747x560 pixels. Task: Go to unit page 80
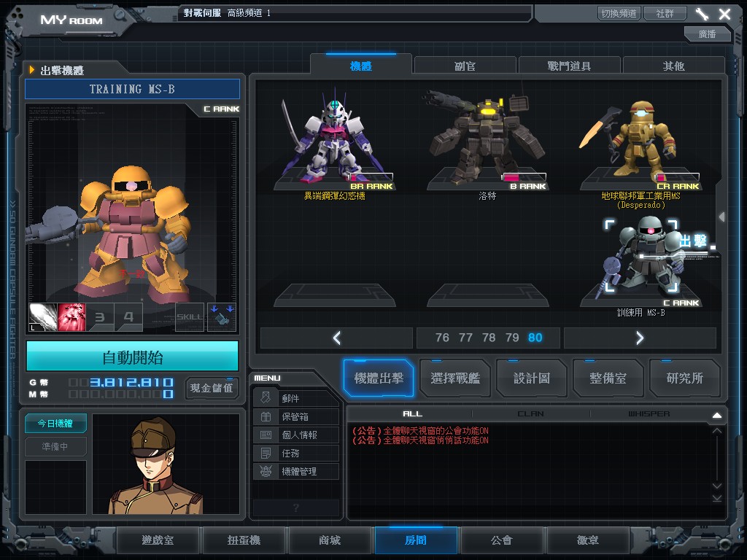[535, 338]
